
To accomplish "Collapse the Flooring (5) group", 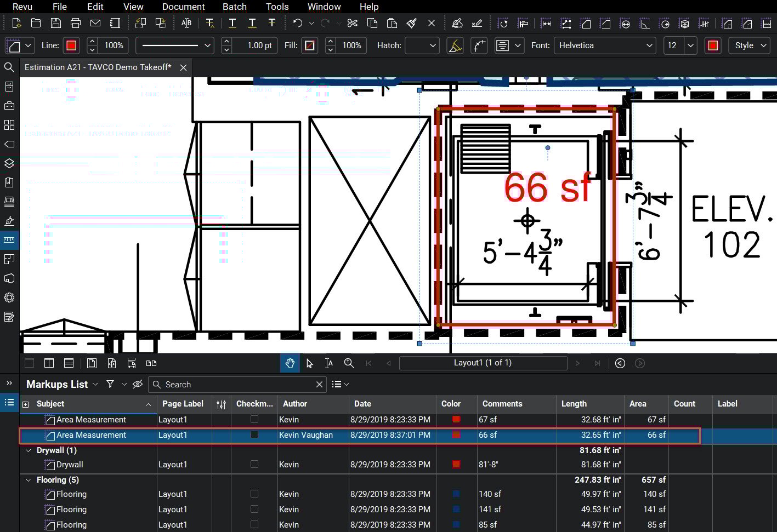I will pyautogui.click(x=28, y=479).
